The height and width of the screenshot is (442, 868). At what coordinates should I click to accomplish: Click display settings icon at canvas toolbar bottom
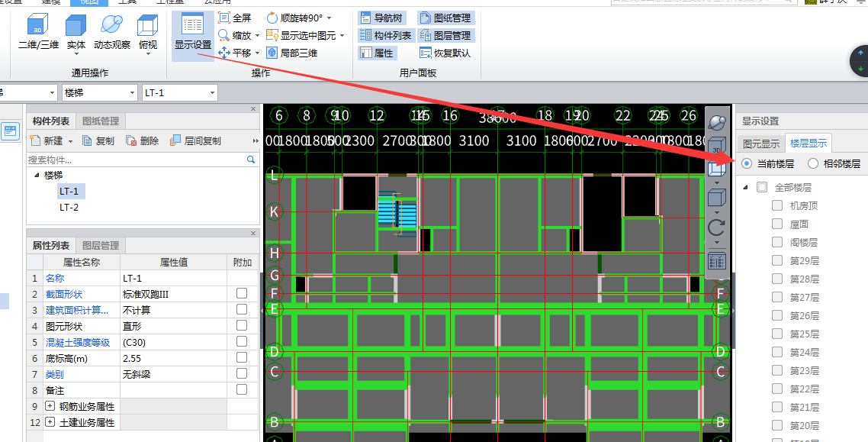(x=718, y=261)
